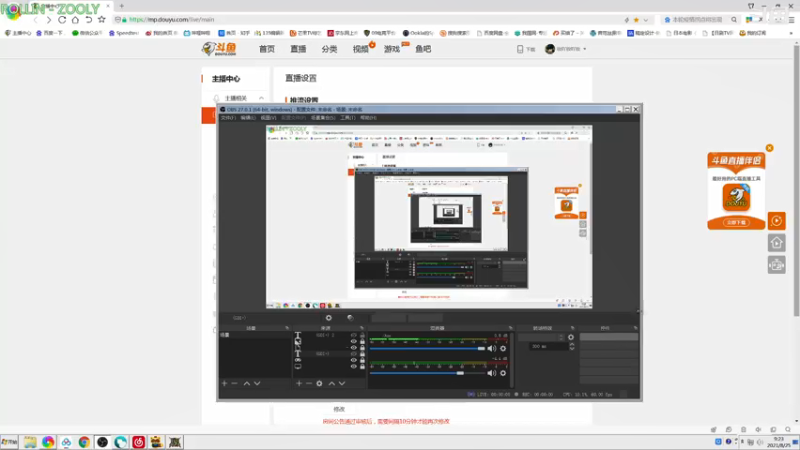800x450 pixels.
Task: Close the Douyu streaming companion ad
Action: (x=769, y=148)
